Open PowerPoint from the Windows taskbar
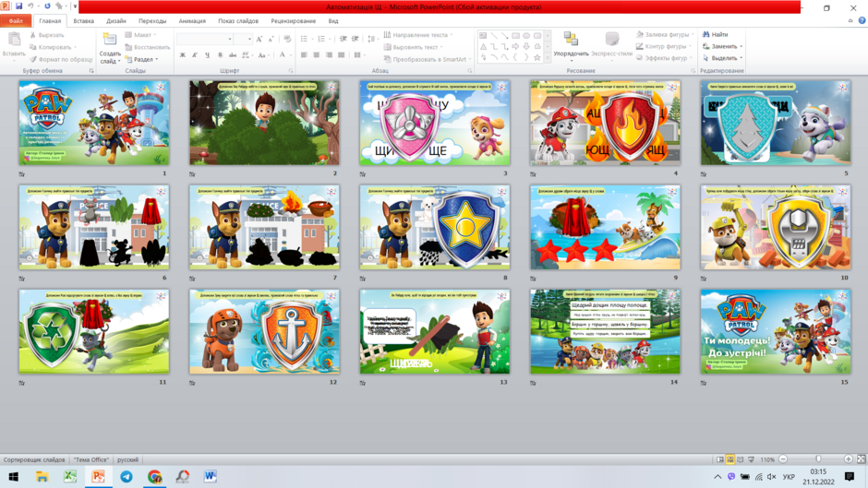The height and width of the screenshot is (488, 868). click(99, 476)
